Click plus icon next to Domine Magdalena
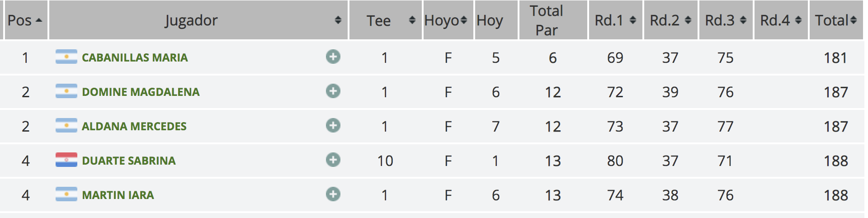Viewport: 868px width, 218px height. click(x=333, y=91)
